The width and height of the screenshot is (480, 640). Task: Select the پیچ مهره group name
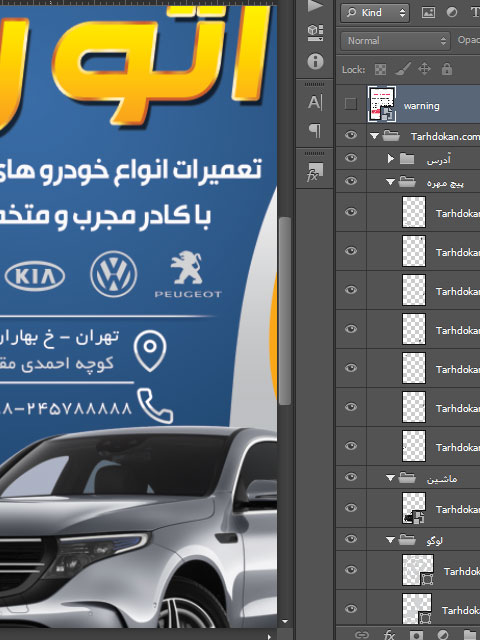(445, 183)
